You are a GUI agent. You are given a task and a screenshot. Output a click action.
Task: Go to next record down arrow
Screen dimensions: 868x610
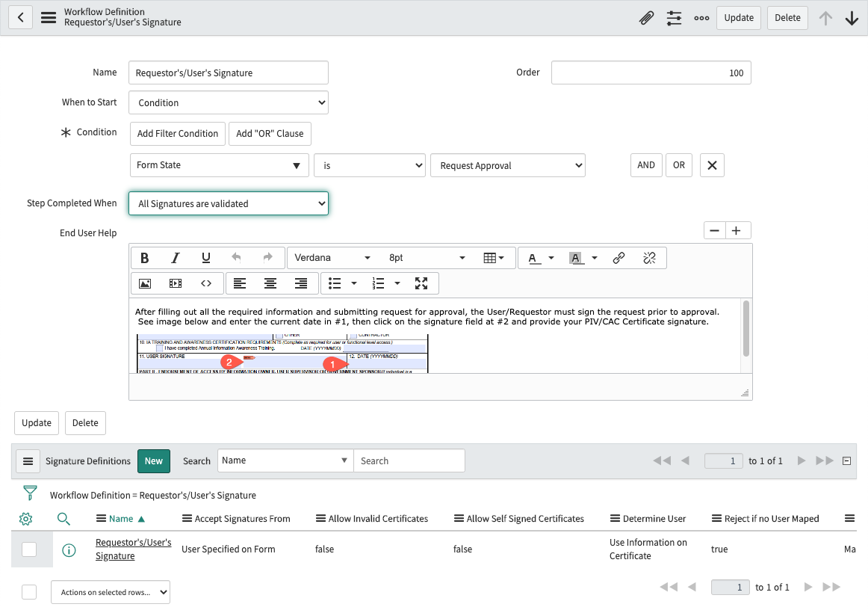point(852,18)
